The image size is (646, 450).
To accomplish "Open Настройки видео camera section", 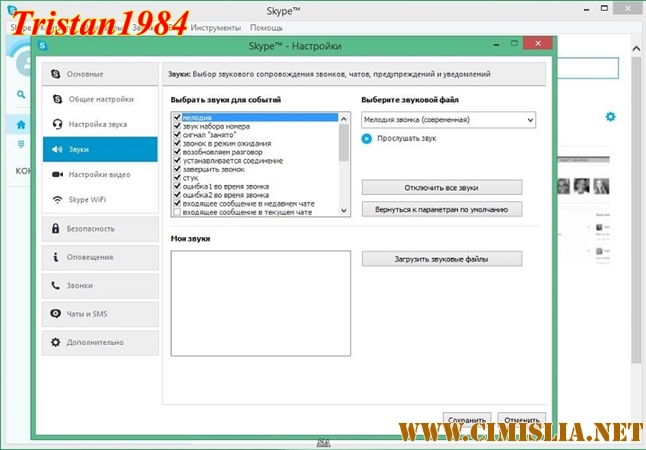I will (100, 174).
